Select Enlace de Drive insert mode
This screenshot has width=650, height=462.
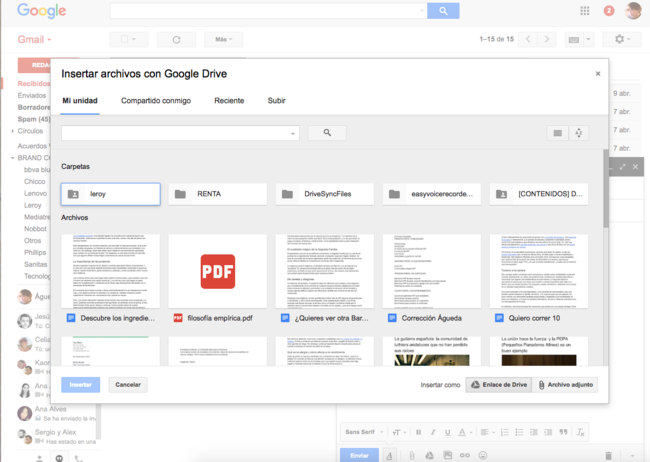[x=499, y=384]
